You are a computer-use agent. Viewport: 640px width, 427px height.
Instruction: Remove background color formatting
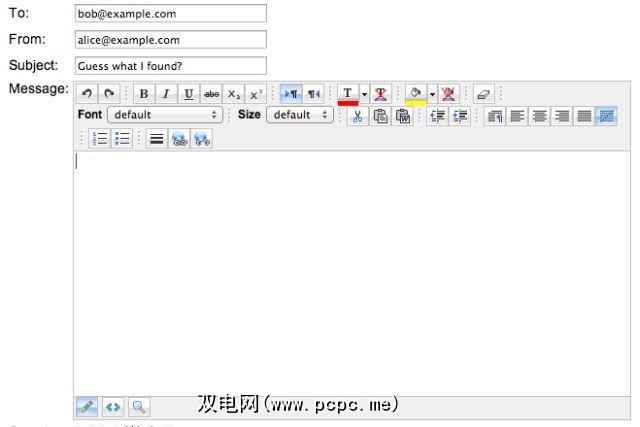coord(449,94)
